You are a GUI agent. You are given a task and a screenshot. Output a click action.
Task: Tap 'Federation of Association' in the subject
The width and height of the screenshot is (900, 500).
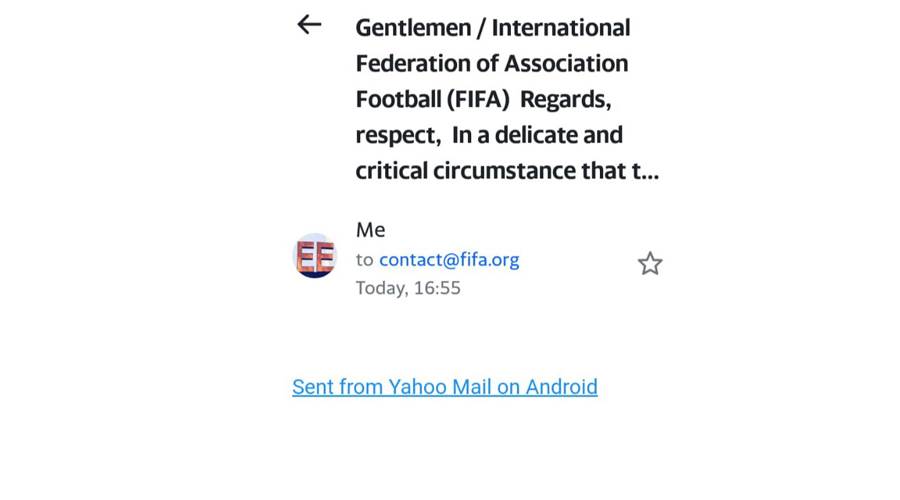492,63
